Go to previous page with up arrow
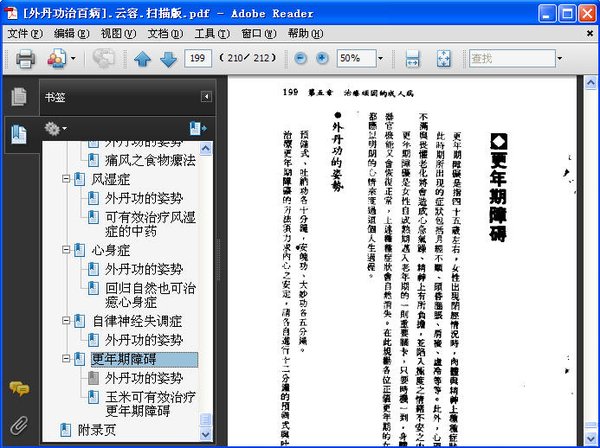The width and height of the screenshot is (600, 448). (x=142, y=59)
